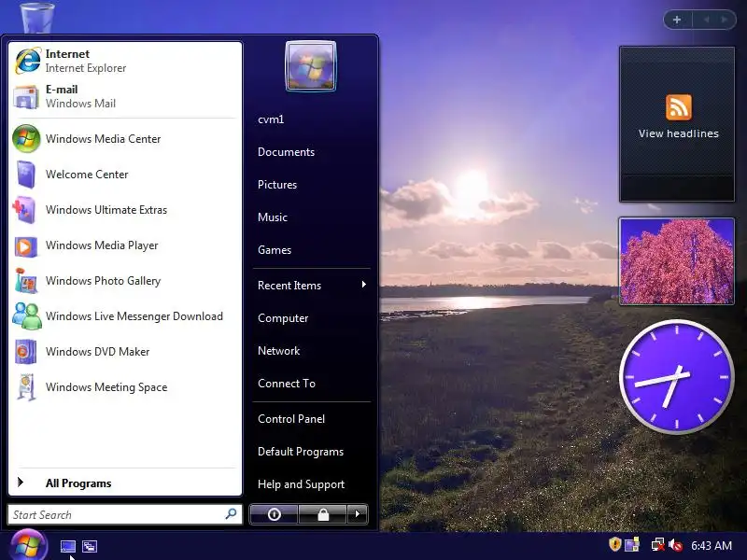Viewport: 747px width, 560px height.
Task: Click the network status tray icon
Action: [658, 545]
